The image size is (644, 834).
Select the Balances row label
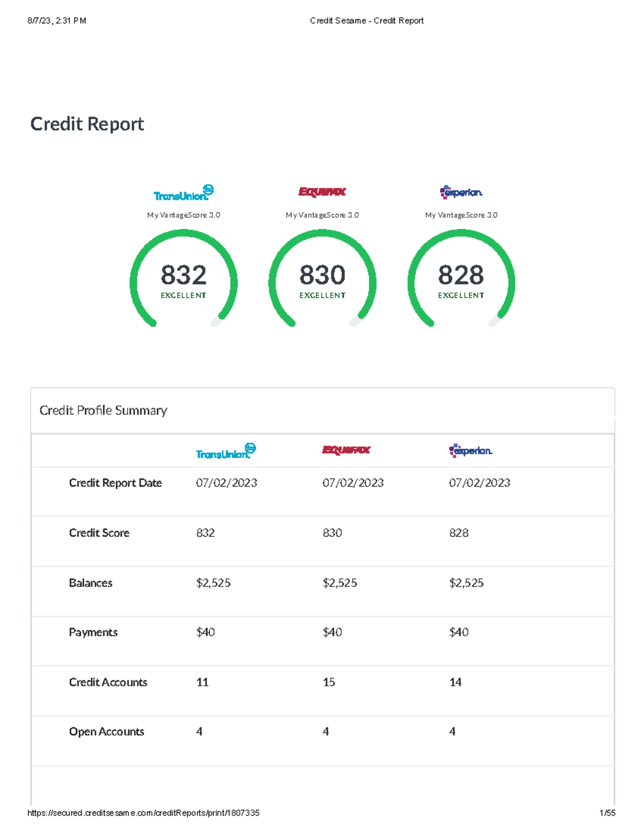click(x=90, y=583)
